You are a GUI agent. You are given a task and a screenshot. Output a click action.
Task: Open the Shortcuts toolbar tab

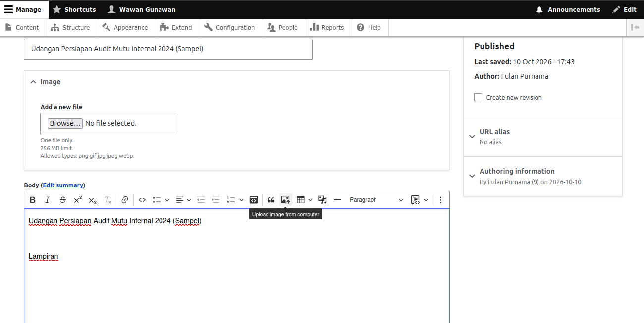pyautogui.click(x=74, y=9)
